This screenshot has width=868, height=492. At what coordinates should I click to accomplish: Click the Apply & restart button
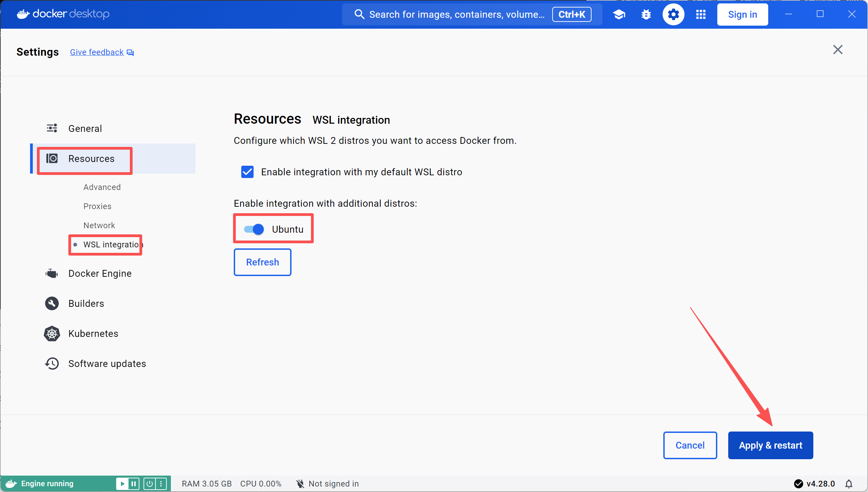[x=770, y=445]
